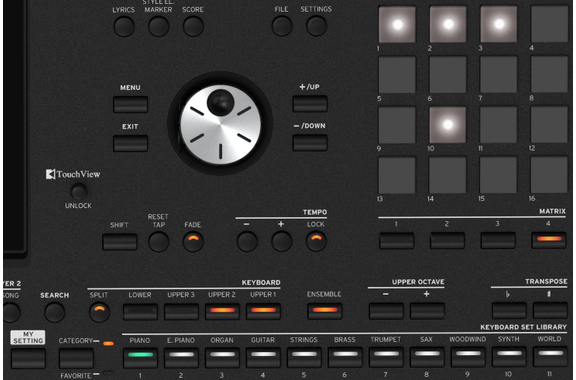The height and width of the screenshot is (380, 576).
Task: Trigger matrix pad 6
Action: [448, 75]
